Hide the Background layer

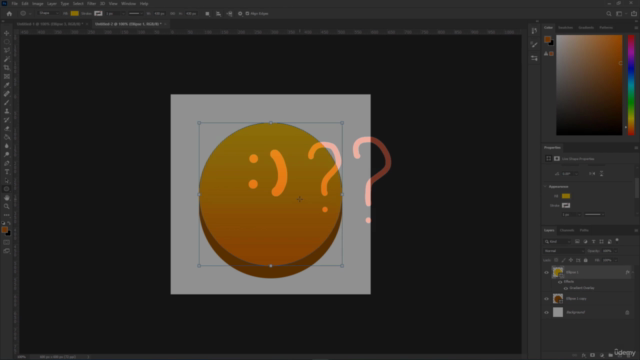(546, 313)
